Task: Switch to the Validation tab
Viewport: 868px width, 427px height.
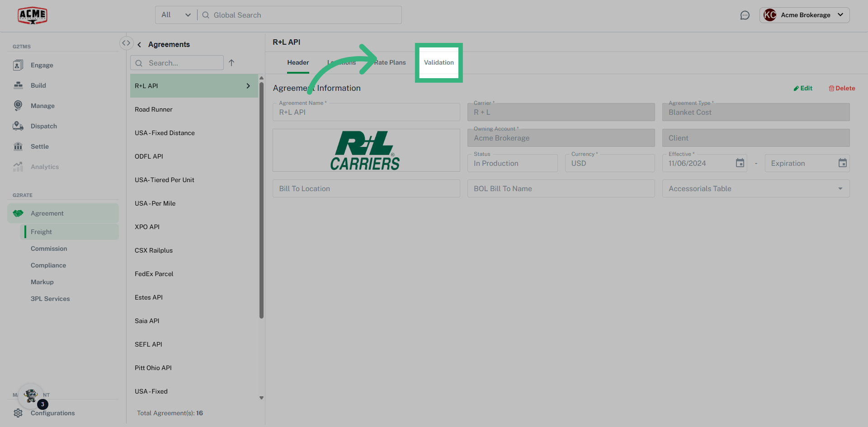Action: pyautogui.click(x=439, y=62)
